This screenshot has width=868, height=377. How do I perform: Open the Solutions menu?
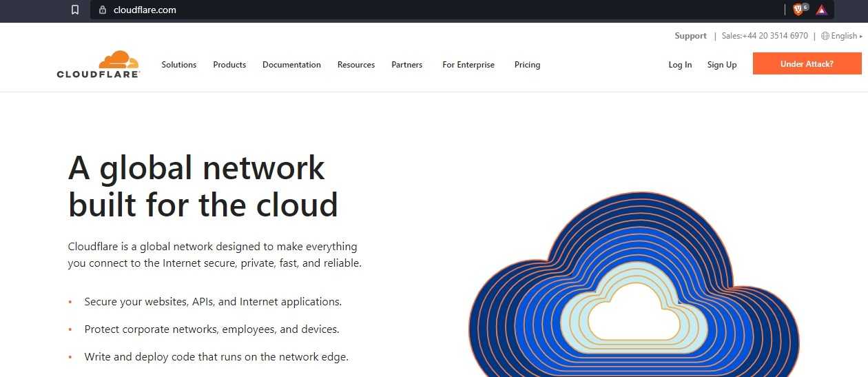point(179,65)
